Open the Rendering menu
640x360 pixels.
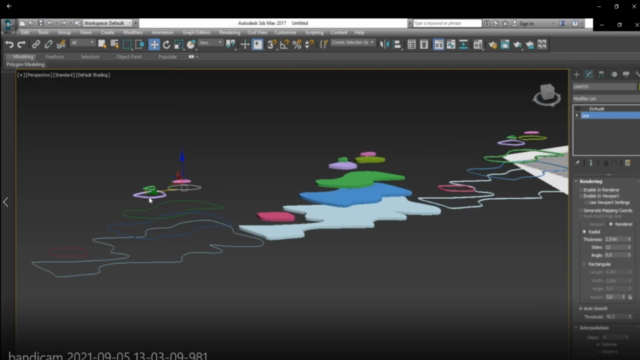point(229,33)
